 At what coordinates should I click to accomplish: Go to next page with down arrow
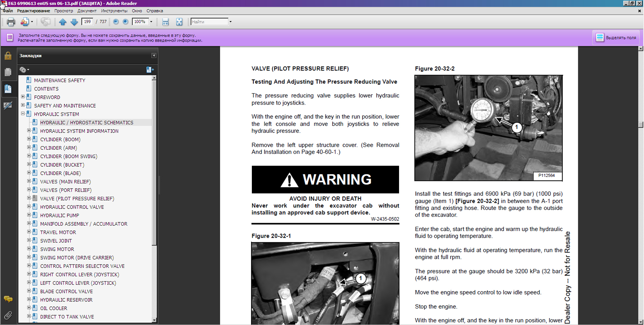coord(74,22)
